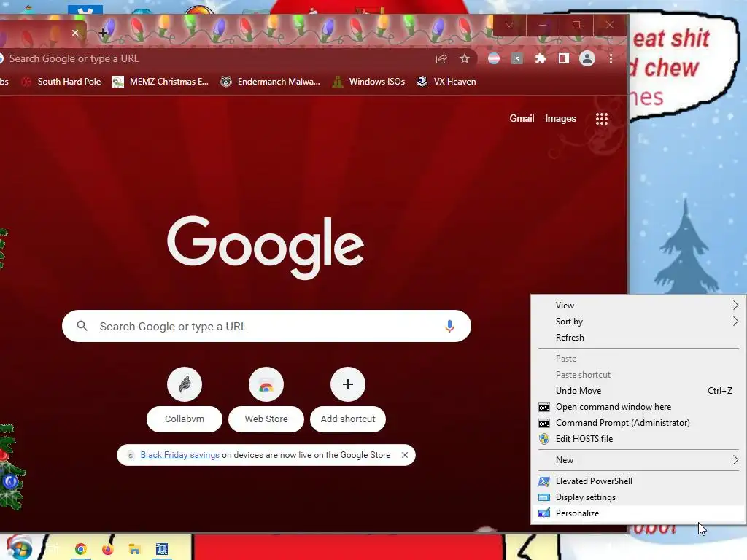The image size is (747, 560).
Task: Open Google Images link
Action: pyautogui.click(x=560, y=119)
